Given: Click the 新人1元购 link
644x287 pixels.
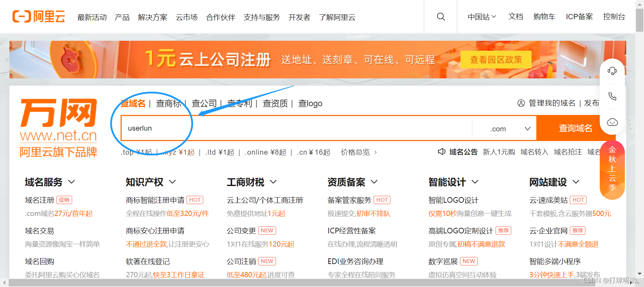Looking at the screenshot, I should (499, 152).
